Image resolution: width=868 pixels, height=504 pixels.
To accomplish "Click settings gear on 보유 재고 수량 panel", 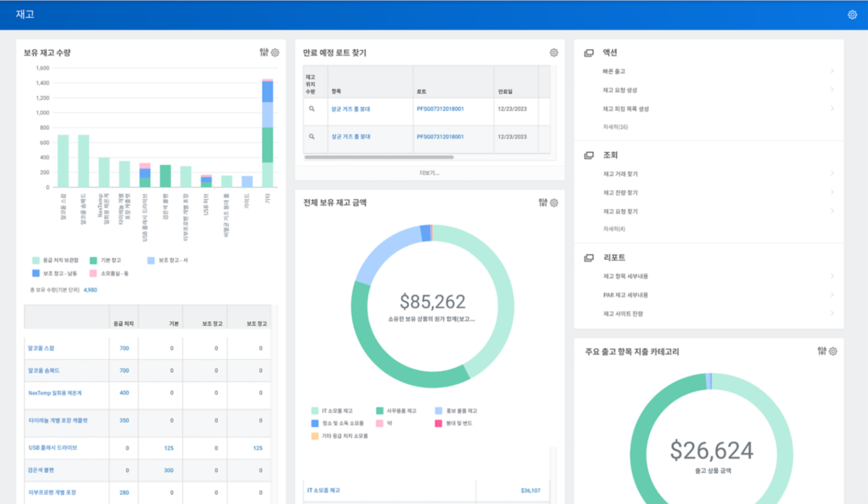I will tap(275, 53).
